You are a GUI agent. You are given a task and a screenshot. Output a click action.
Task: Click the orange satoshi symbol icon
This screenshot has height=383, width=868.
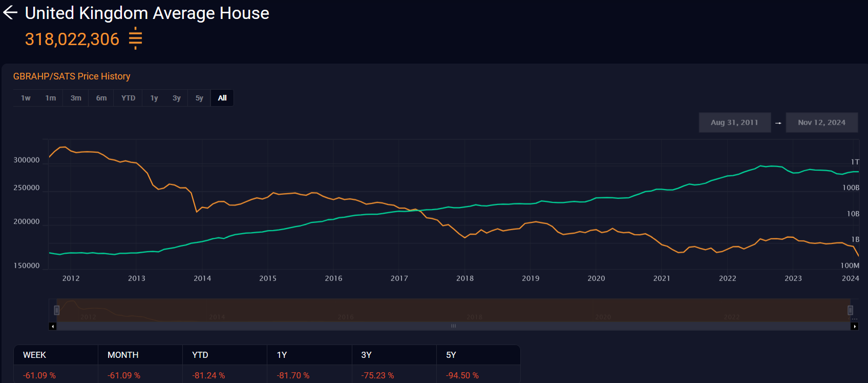[x=135, y=38]
